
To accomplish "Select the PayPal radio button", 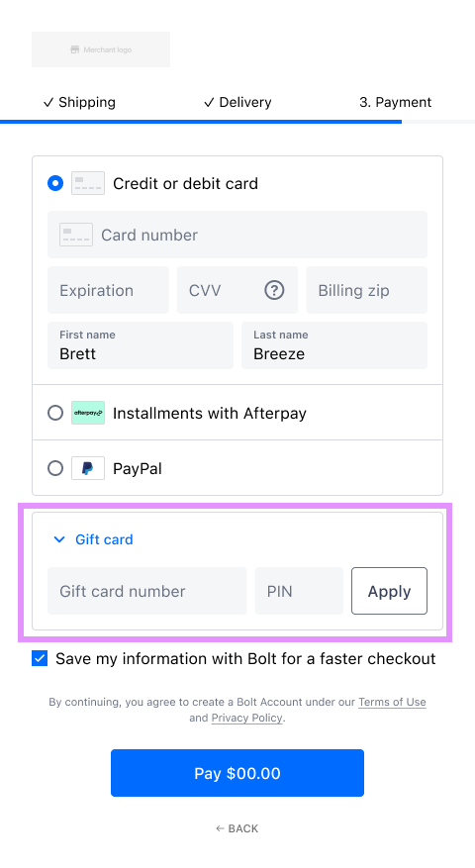I will coord(55,468).
